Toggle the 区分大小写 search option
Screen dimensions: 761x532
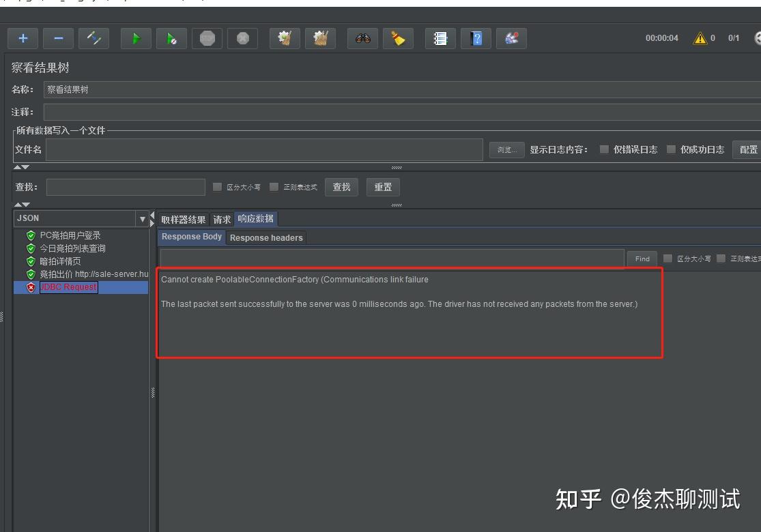(217, 187)
